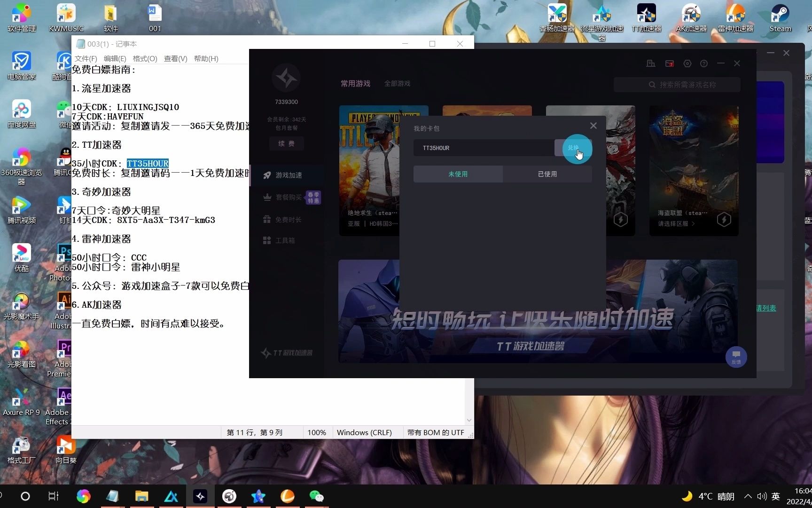
Task: Open 百度网盘 desktop icon
Action: (x=22, y=114)
